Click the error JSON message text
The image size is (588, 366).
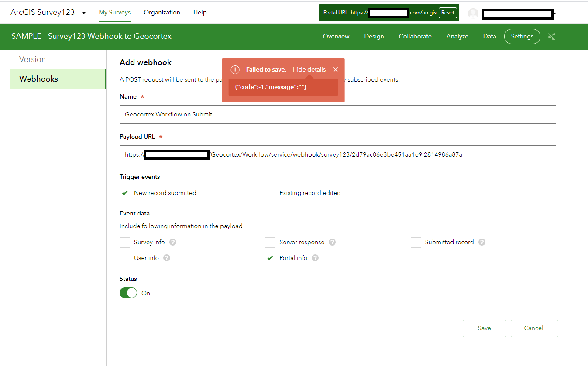pos(271,87)
